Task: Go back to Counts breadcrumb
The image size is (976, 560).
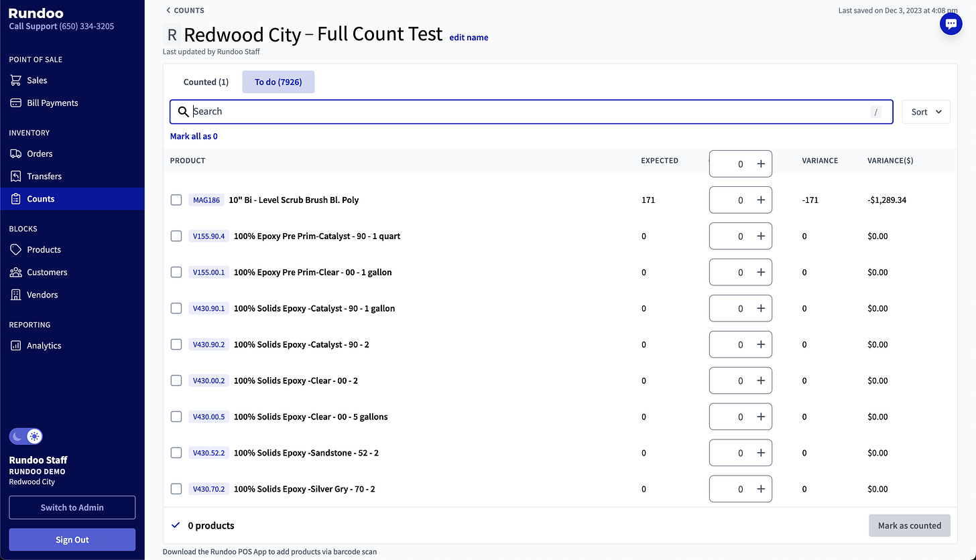Action: [185, 10]
